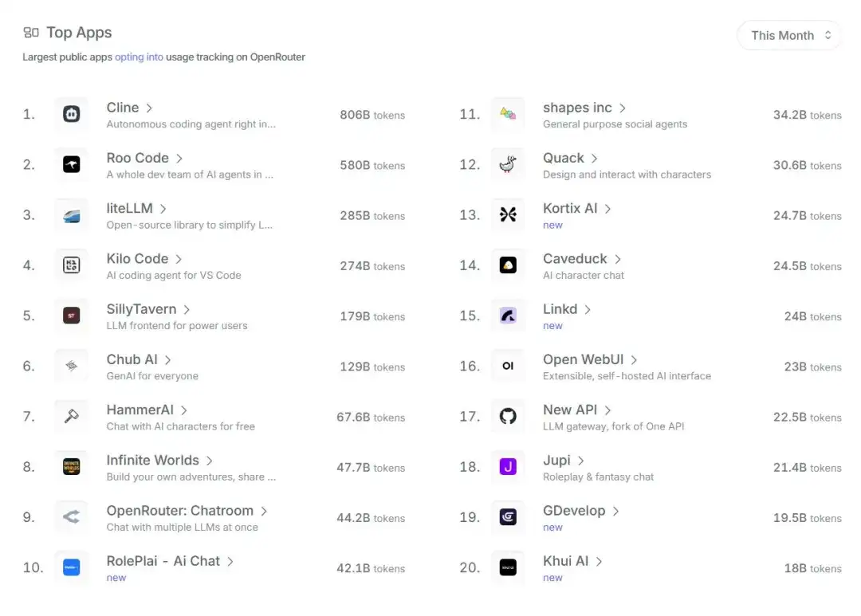Image resolution: width=861 pixels, height=616 pixels.
Task: Click 'Extensible, self-hosted AI interface' description
Action: tap(627, 376)
